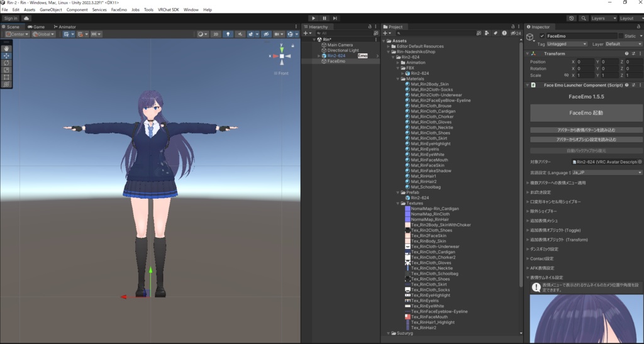The height and width of the screenshot is (344, 644).
Task: Switch to the Game tab
Action: click(36, 26)
